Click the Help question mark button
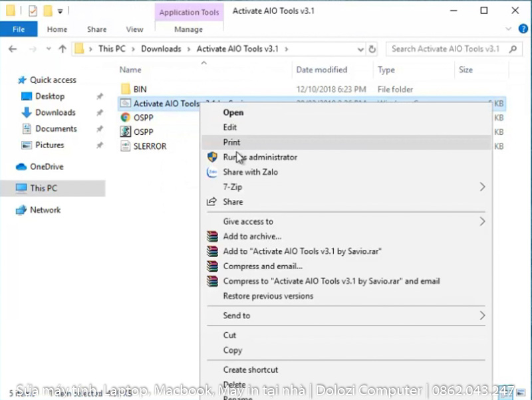 coord(523,29)
